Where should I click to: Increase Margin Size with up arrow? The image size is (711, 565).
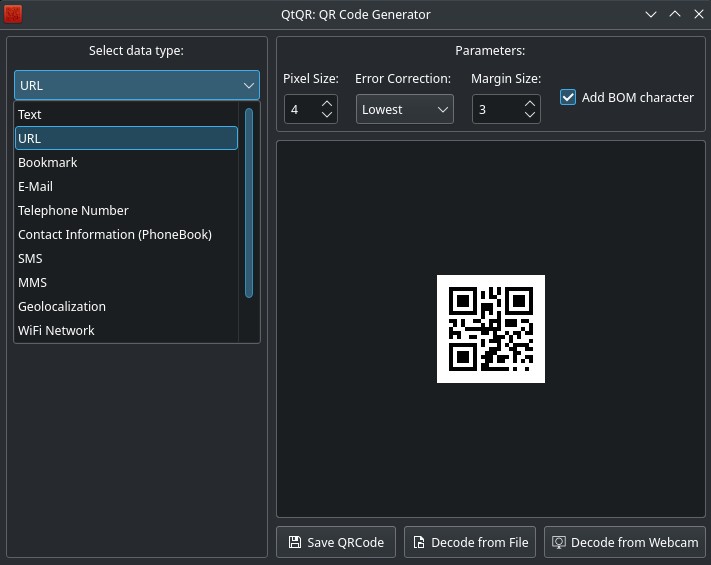530,103
